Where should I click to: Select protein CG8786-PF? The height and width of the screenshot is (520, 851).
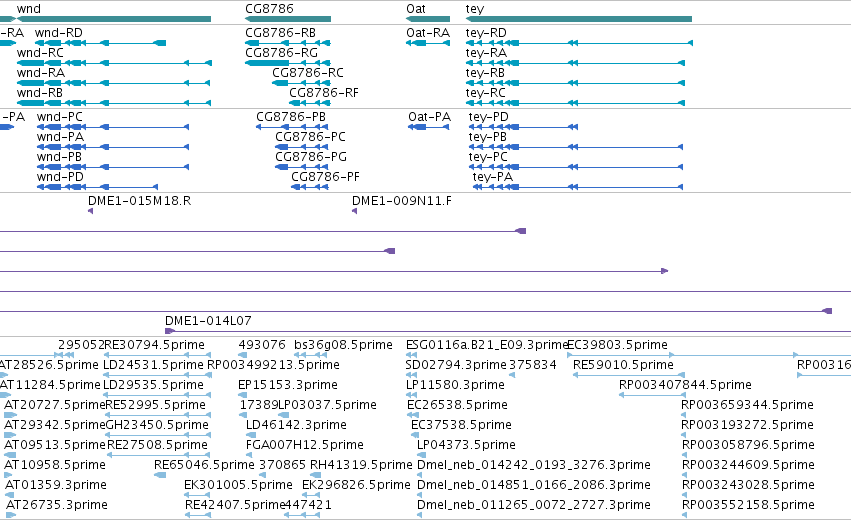pyautogui.click(x=326, y=177)
